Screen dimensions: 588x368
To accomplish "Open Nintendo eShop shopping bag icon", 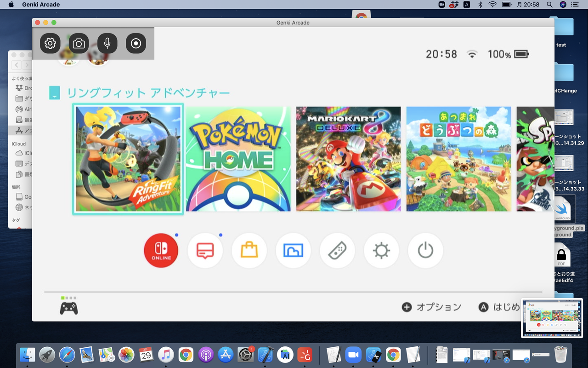I will (249, 251).
